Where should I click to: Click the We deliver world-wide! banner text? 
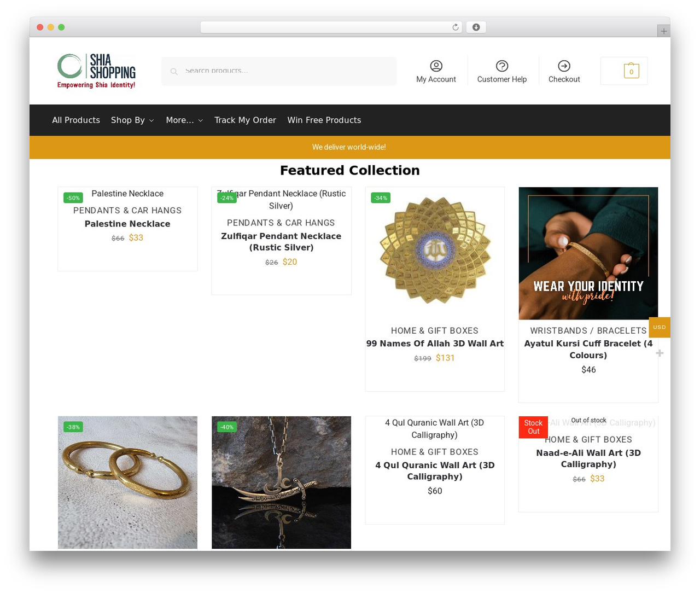tap(349, 147)
